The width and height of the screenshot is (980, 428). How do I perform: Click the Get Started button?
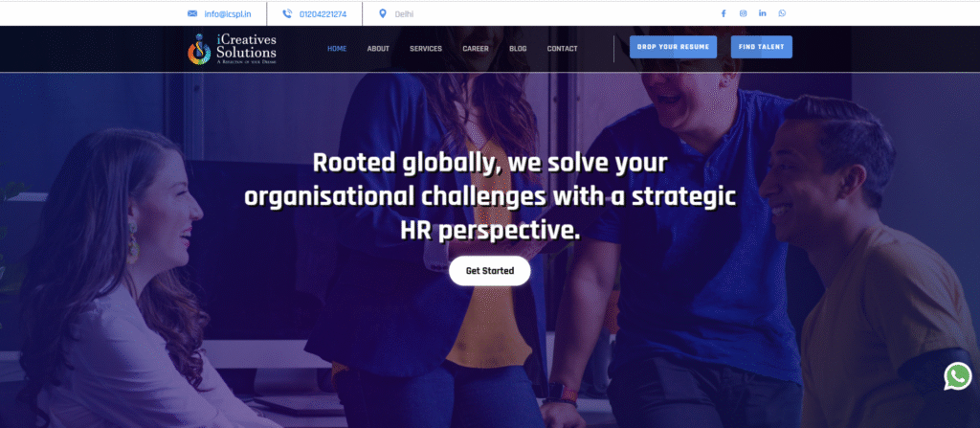(490, 271)
